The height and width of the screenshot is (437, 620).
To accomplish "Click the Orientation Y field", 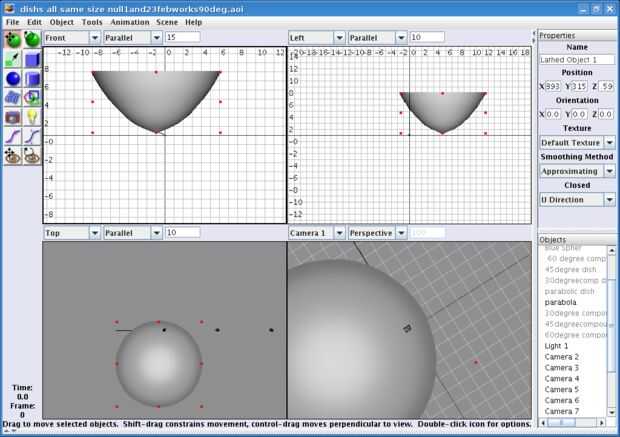I will coord(579,114).
